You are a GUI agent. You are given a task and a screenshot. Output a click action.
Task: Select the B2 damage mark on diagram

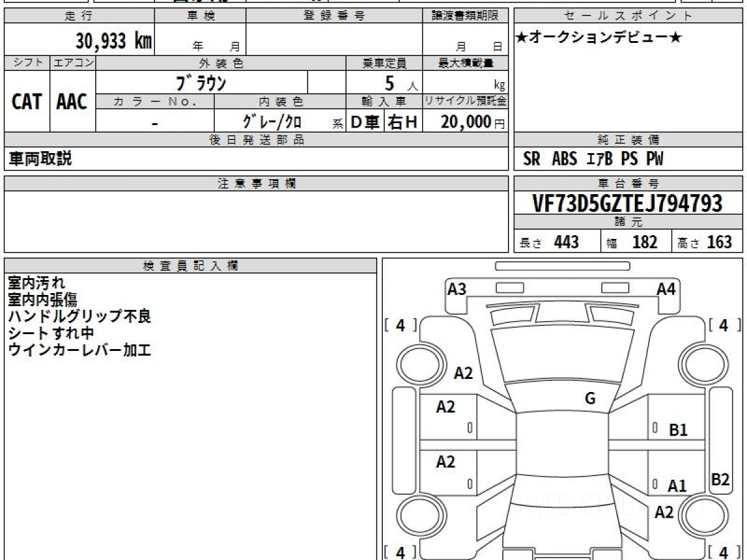(720, 479)
